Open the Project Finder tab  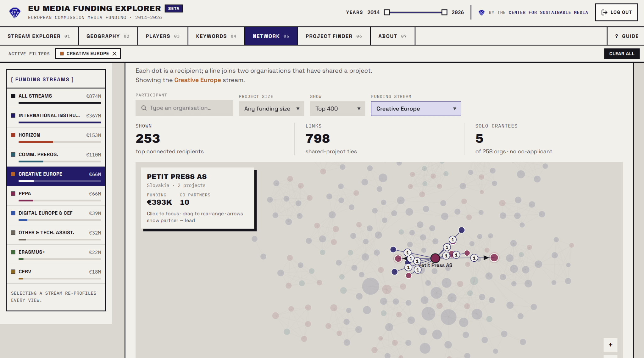click(x=334, y=36)
